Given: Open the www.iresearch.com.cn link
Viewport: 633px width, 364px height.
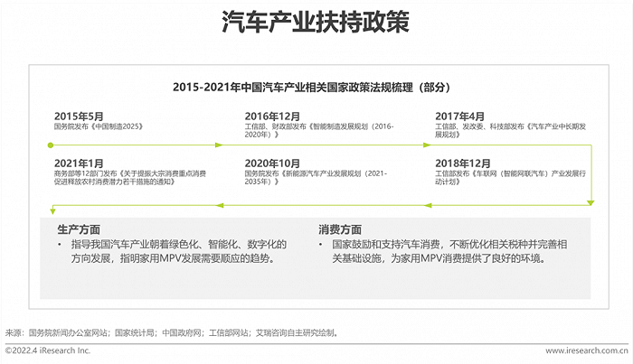Looking at the screenshot, I should click(x=587, y=350).
